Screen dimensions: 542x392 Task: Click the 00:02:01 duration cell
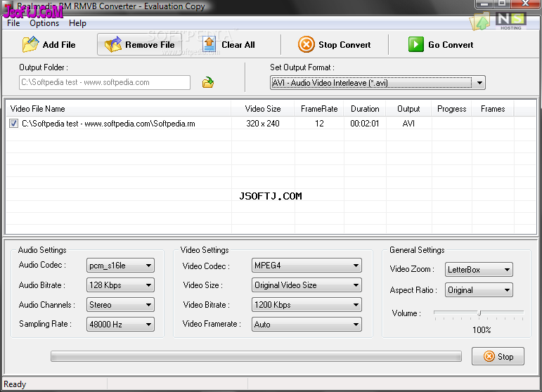click(x=365, y=124)
